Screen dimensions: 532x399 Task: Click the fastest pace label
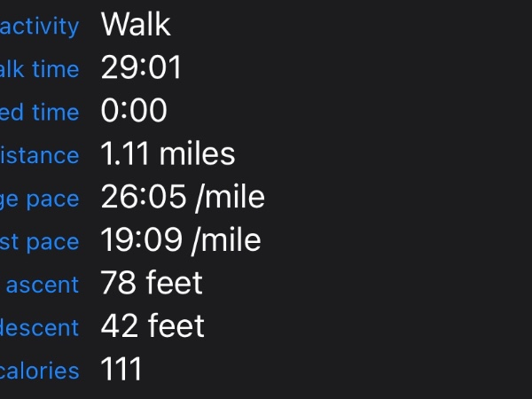point(40,242)
